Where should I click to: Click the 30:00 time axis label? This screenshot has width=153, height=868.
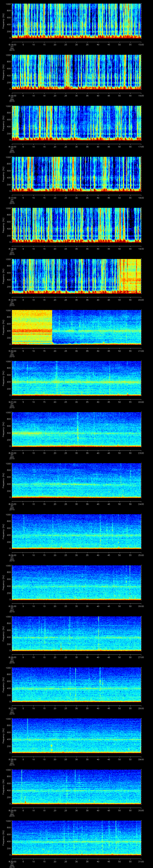[x=141, y=810]
